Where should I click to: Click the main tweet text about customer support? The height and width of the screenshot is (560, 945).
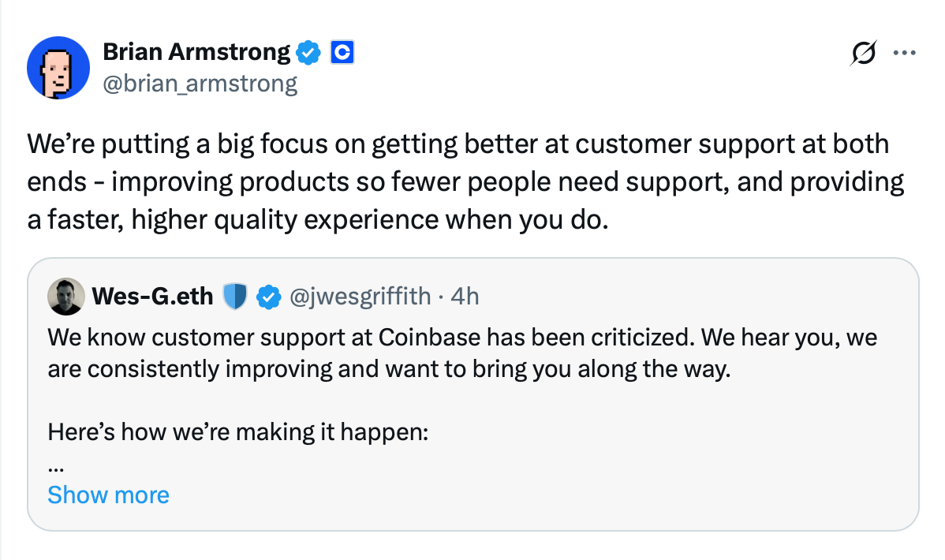coord(458,181)
